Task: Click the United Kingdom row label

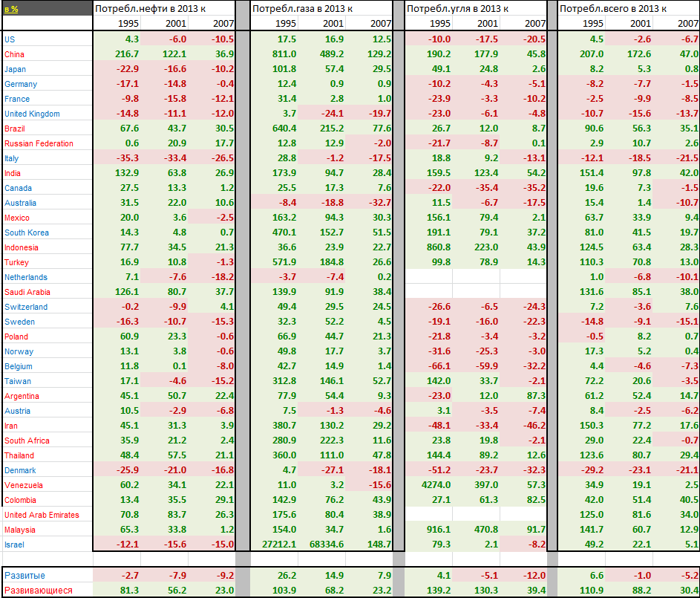Action: click(x=32, y=114)
